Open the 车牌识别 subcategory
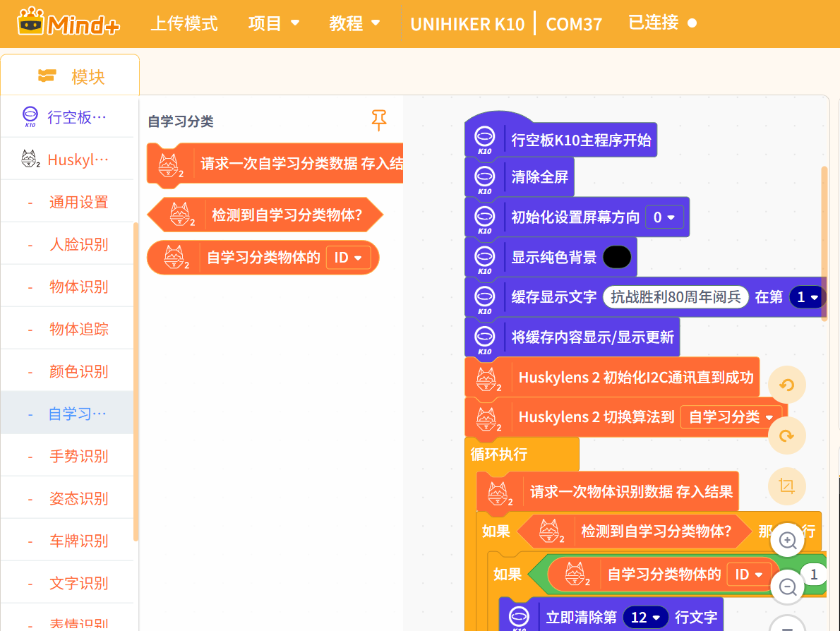 pyautogui.click(x=68, y=541)
